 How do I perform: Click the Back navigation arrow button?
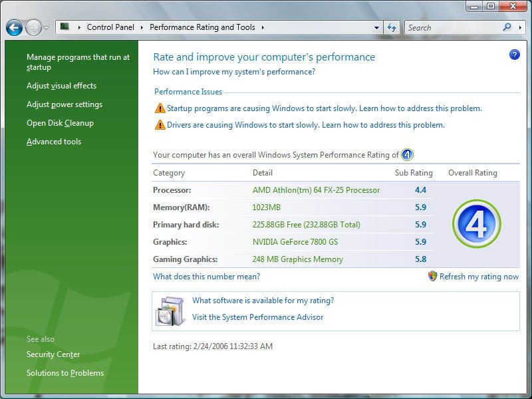point(14,28)
